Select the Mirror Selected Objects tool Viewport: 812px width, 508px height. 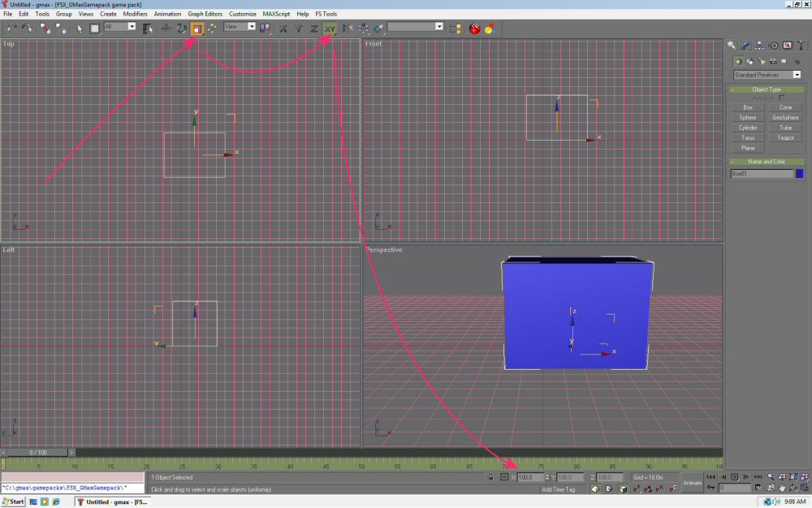[347, 28]
